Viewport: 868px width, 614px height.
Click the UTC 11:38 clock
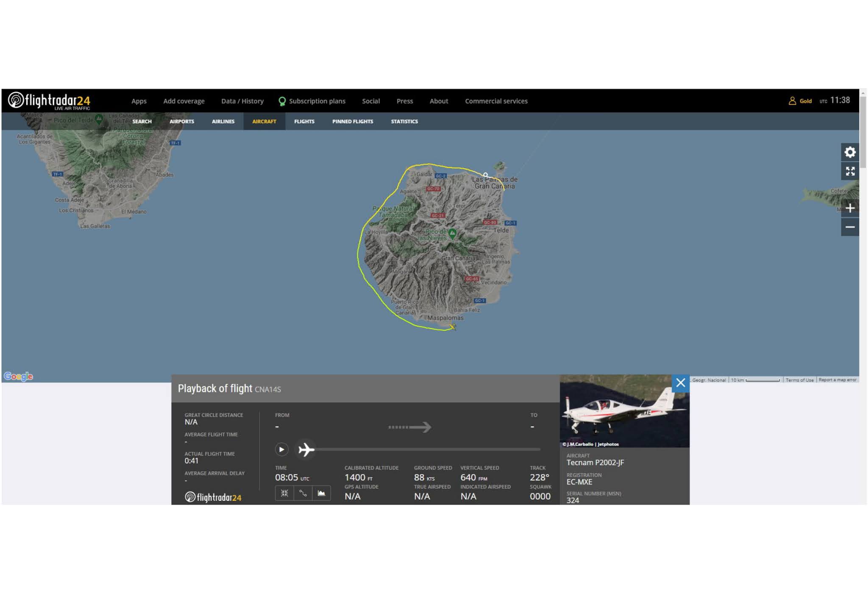coord(834,100)
